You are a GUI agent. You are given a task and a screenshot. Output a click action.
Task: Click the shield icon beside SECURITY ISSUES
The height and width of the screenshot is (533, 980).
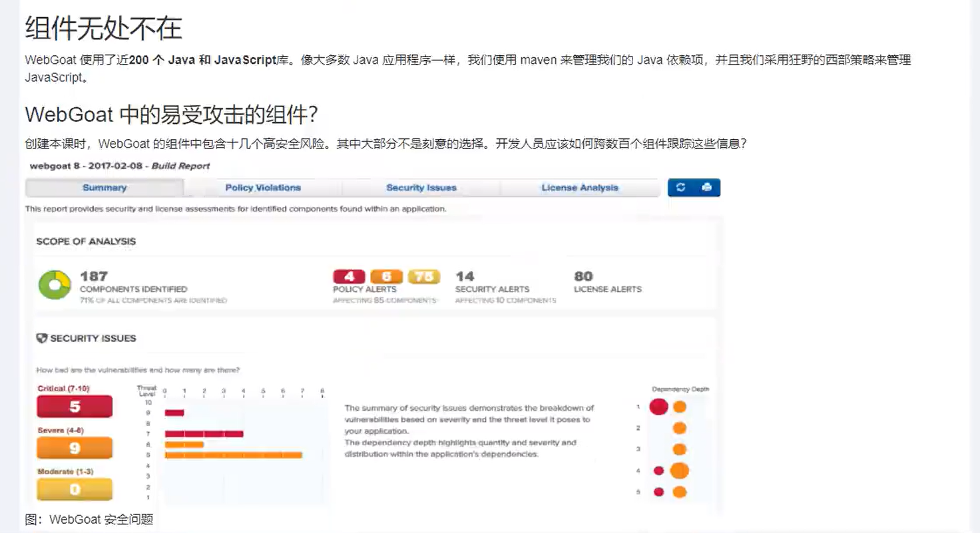(x=42, y=338)
